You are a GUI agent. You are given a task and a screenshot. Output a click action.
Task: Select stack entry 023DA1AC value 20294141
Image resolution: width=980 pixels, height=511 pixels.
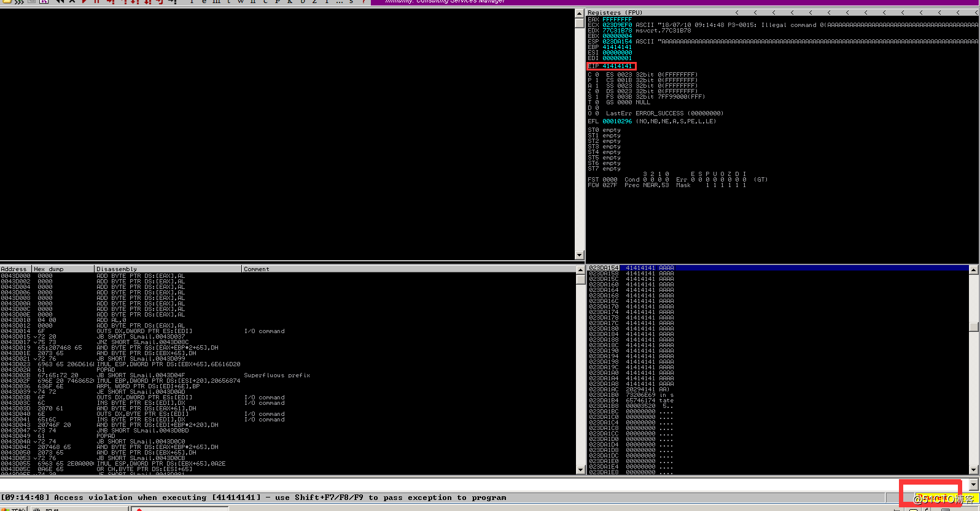640,390
